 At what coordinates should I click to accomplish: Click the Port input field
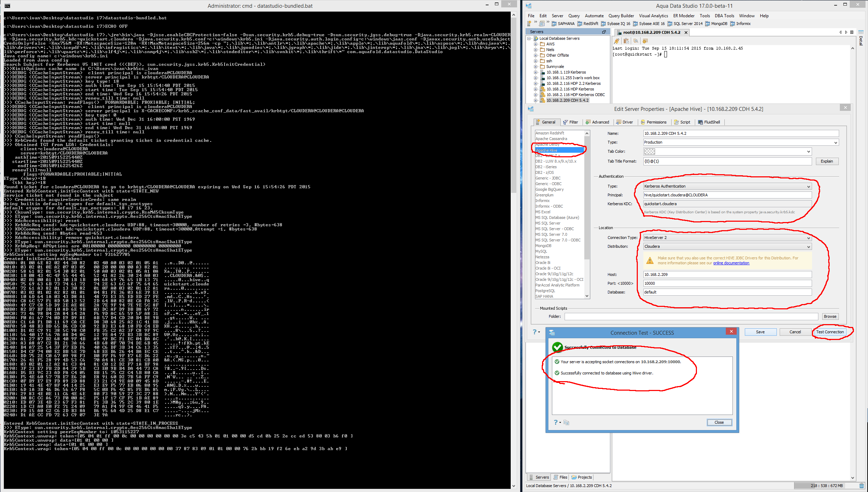pyautogui.click(x=727, y=283)
